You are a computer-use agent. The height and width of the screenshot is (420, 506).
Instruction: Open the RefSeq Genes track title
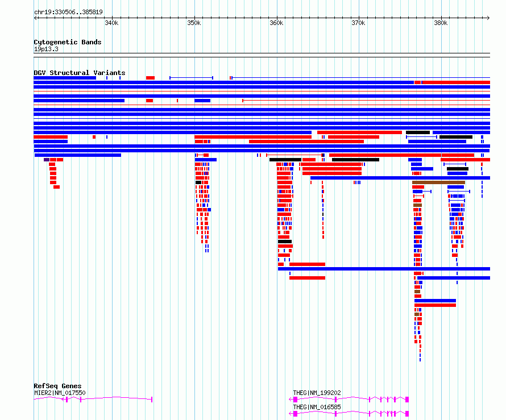coord(57,386)
